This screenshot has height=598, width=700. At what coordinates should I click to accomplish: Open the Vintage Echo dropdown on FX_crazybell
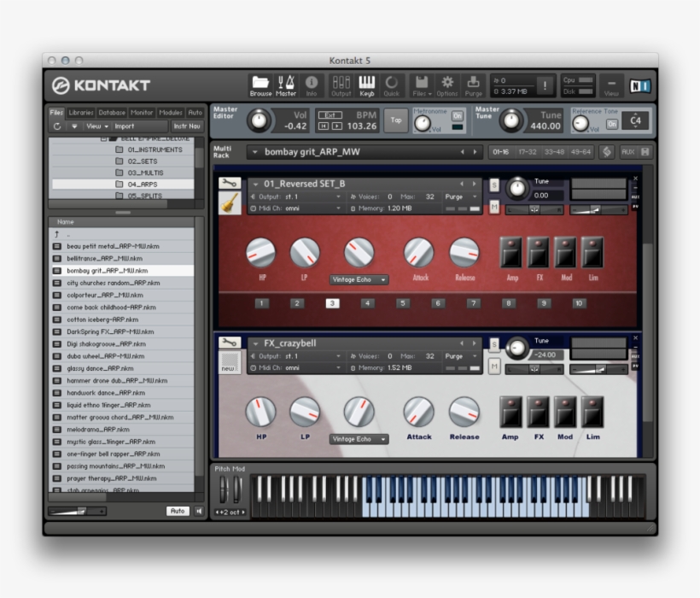point(359,437)
